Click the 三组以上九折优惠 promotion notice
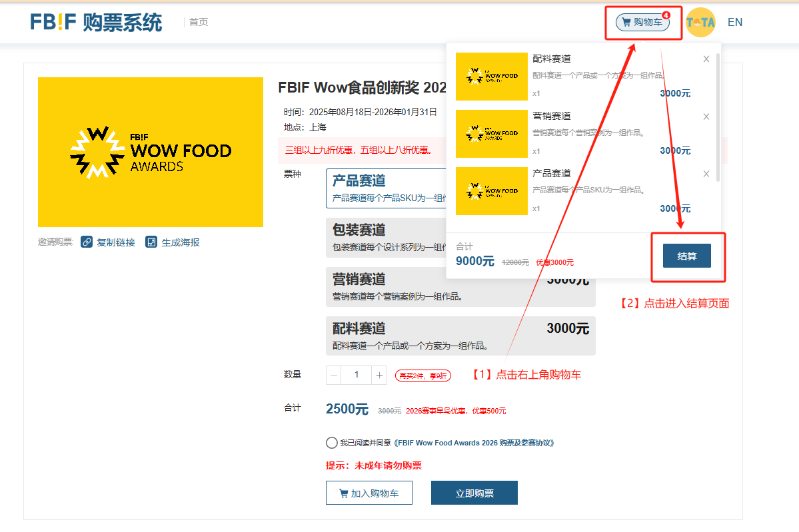Image resolution: width=799 pixels, height=532 pixels. coord(359,150)
